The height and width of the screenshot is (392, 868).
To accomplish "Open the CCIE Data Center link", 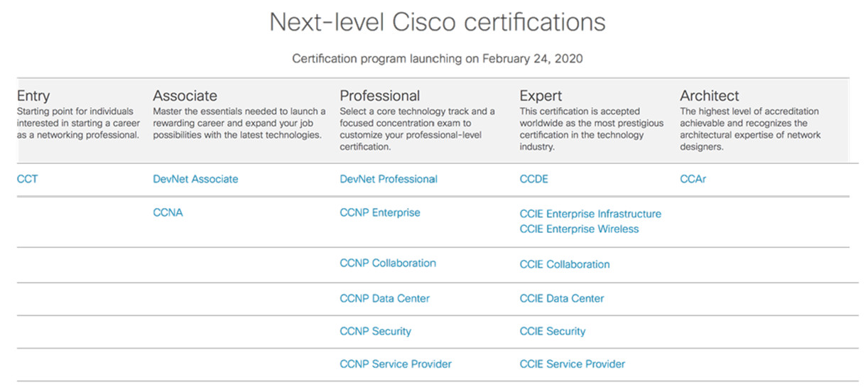I will tap(562, 298).
